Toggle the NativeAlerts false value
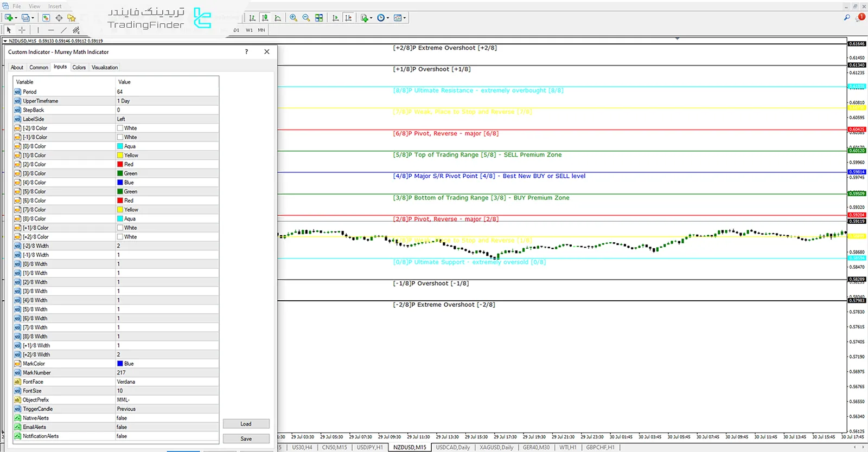Screen dimensions: 868x452 [x=122, y=418]
